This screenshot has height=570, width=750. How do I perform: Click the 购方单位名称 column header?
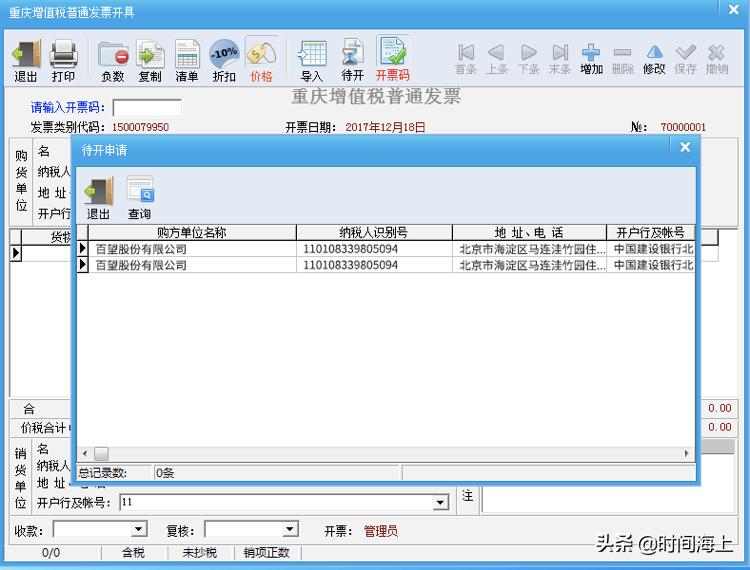192,233
